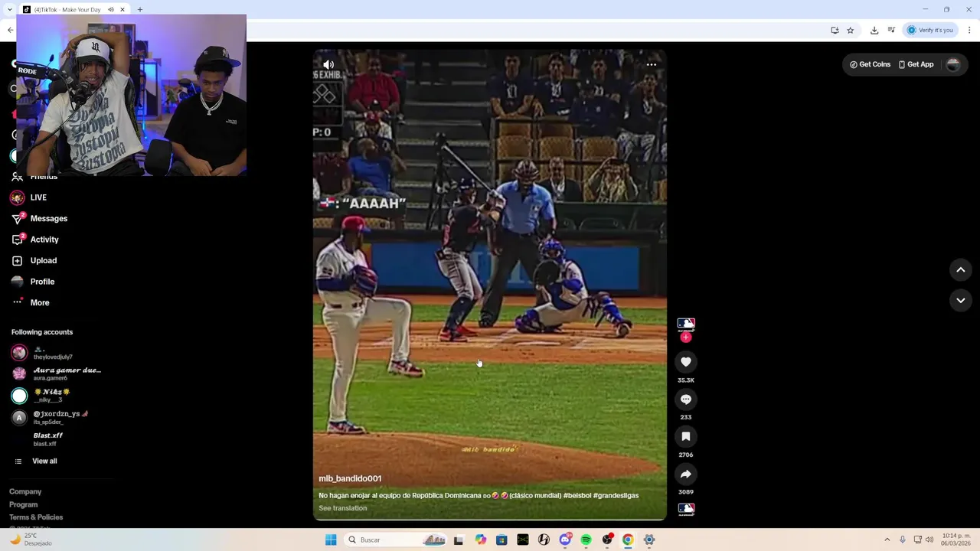
Task: Click the Messages paper-plane icon
Action: click(x=18, y=219)
